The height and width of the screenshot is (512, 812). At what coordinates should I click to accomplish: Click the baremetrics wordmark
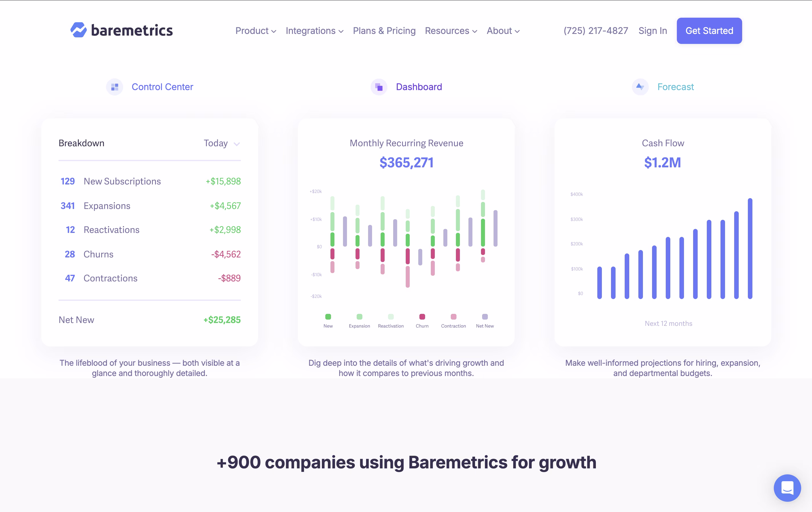tap(132, 30)
